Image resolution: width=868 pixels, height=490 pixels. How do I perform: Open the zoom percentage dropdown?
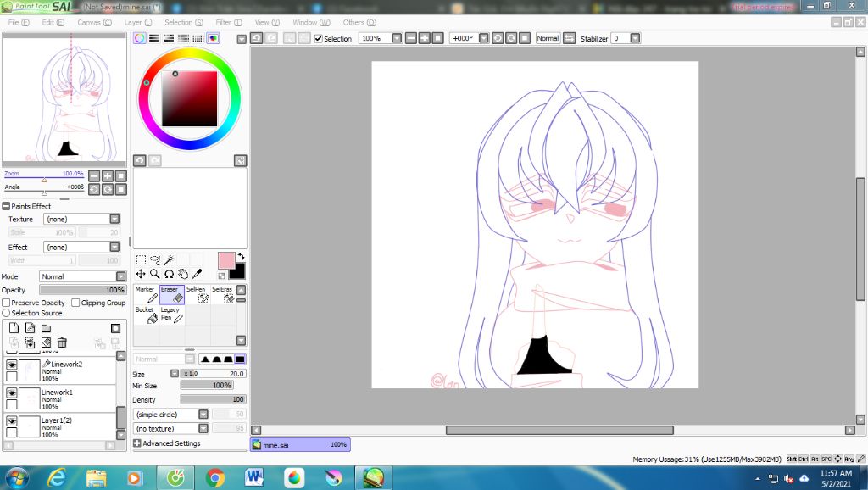(397, 38)
